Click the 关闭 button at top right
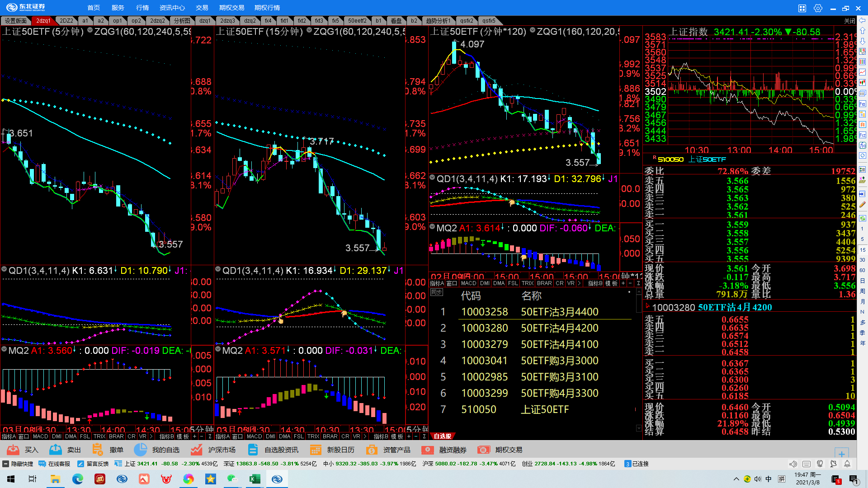The width and height of the screenshot is (868, 488). pyautogui.click(x=849, y=21)
